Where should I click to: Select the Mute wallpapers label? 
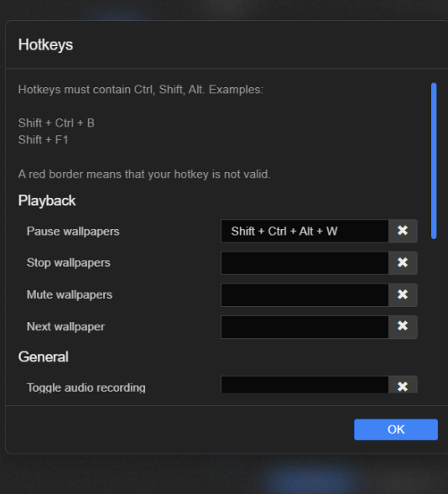click(70, 295)
